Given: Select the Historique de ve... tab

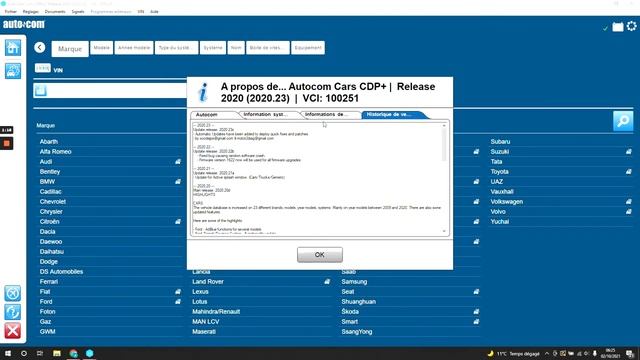Looking at the screenshot, I should (393, 115).
